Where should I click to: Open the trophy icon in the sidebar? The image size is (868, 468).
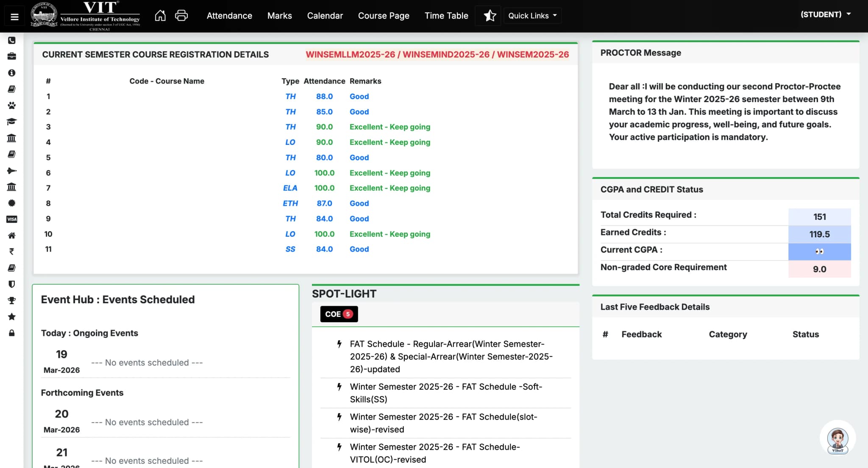tap(12, 300)
